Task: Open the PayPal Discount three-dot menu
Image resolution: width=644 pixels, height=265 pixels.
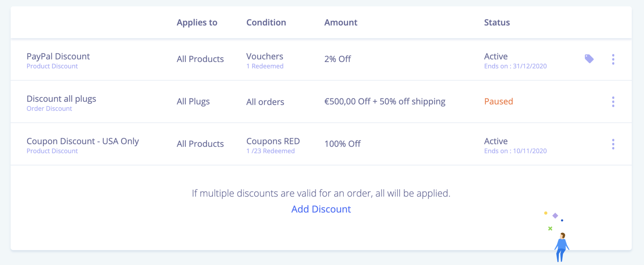Action: (x=613, y=59)
